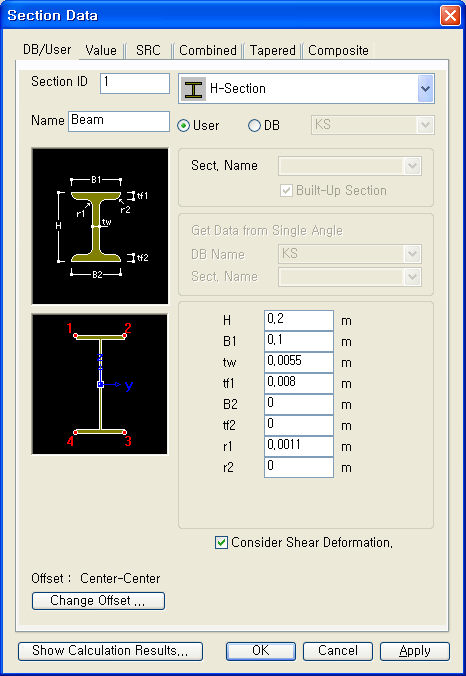Click Show Calculation Results button
The width and height of the screenshot is (466, 676).
(110, 651)
